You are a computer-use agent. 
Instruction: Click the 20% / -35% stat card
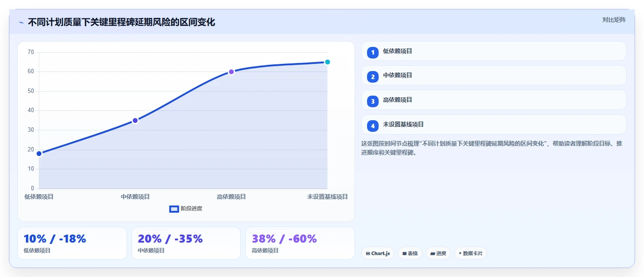tap(186, 243)
